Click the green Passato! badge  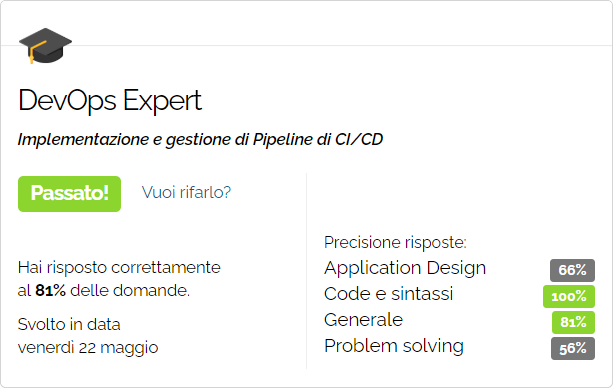pyautogui.click(x=69, y=194)
